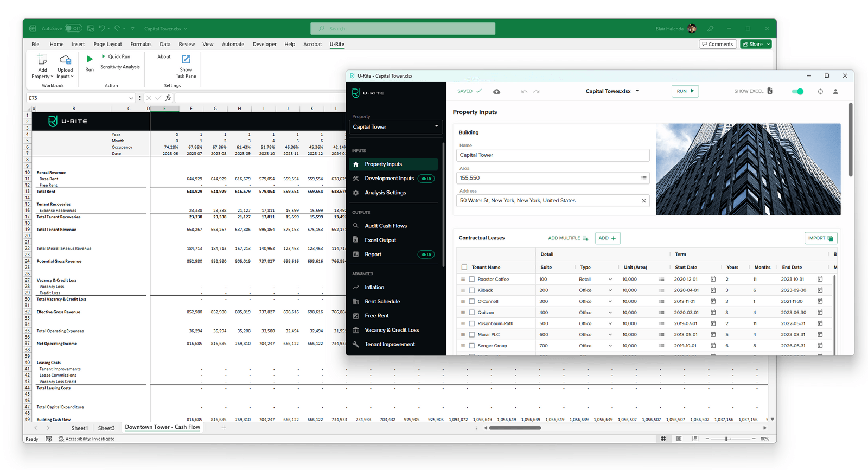Click the cloud upload icon beside SAVED
This screenshot has height=470, width=868.
click(x=497, y=91)
